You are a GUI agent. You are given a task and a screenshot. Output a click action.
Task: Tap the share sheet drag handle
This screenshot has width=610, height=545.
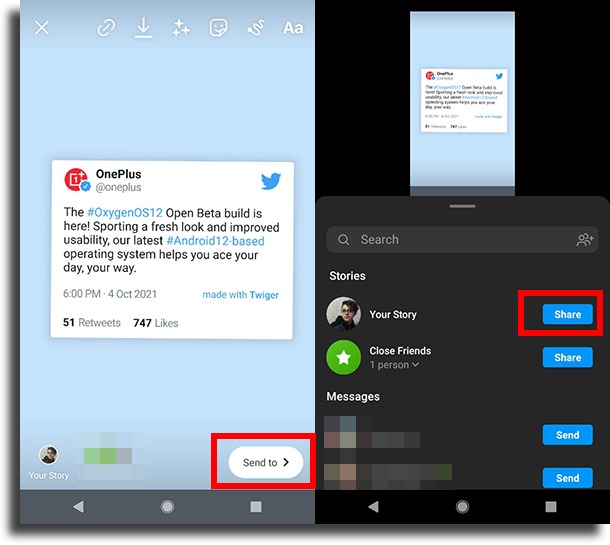[462, 206]
